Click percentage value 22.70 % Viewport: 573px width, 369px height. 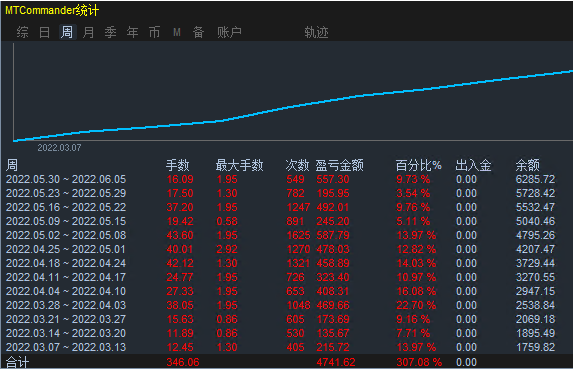pyautogui.click(x=416, y=305)
